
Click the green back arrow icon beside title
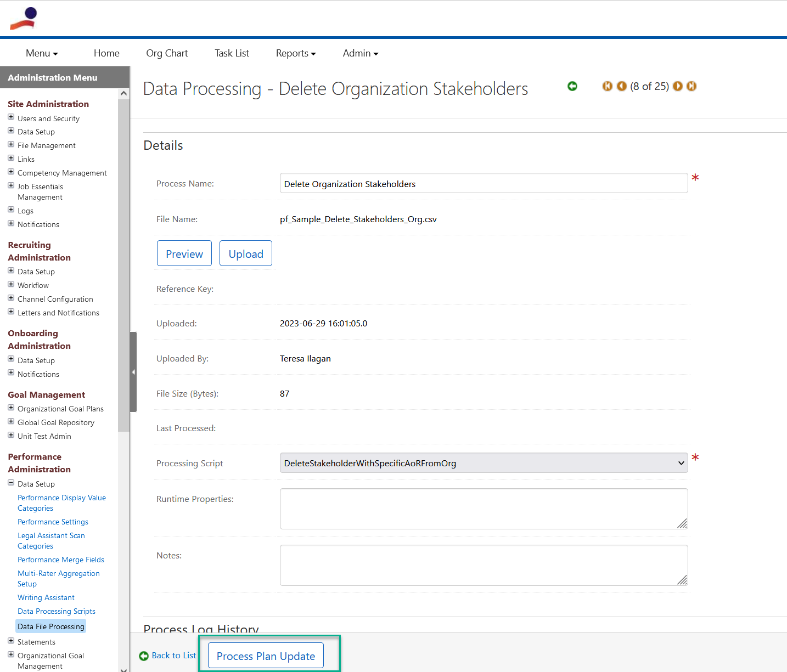(572, 86)
